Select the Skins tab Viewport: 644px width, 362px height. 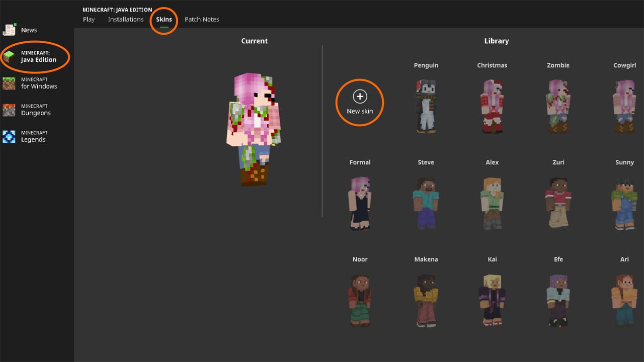coord(164,20)
